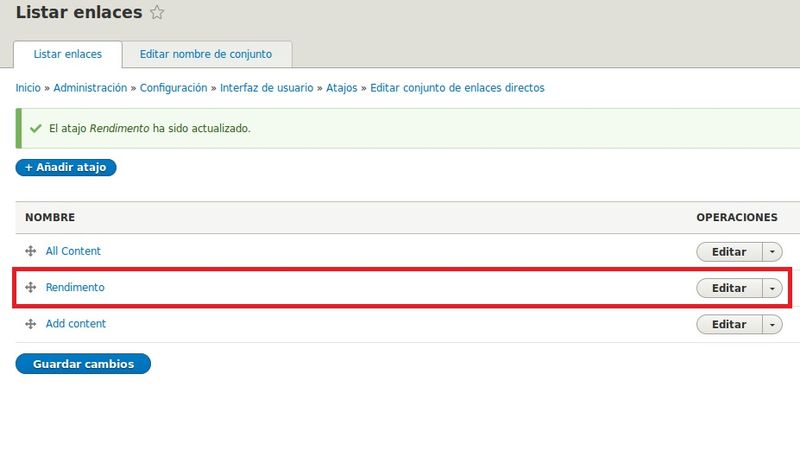800x476 pixels.
Task: Click the OPERACIONES column header
Action: click(x=737, y=217)
